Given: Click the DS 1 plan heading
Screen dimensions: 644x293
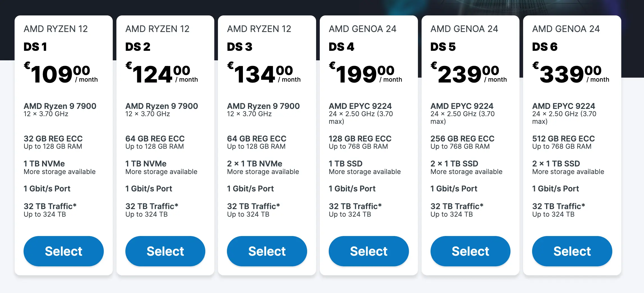Looking at the screenshot, I should click(35, 47).
